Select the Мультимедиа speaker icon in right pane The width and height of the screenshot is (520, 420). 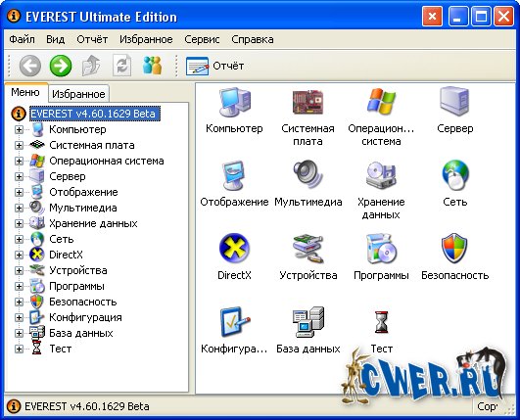(307, 174)
